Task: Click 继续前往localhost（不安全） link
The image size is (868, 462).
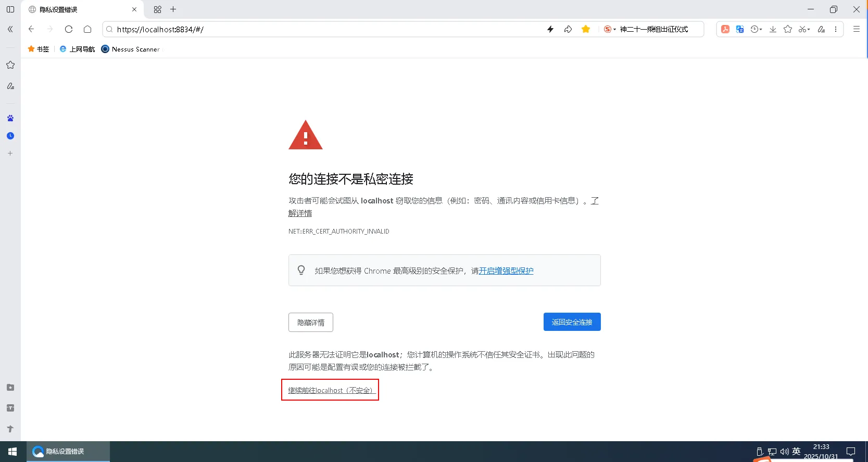Action: click(330, 390)
